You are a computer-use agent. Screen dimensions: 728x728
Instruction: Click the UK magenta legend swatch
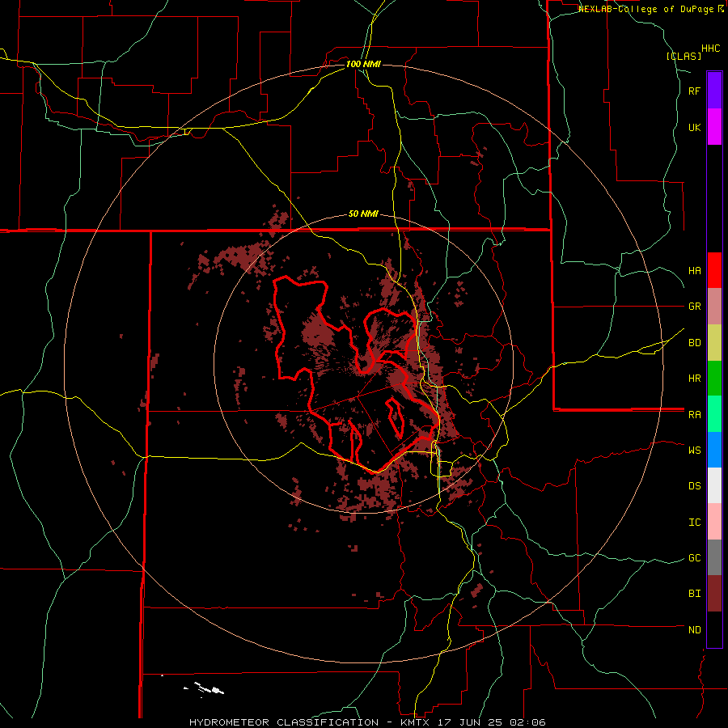point(714,127)
